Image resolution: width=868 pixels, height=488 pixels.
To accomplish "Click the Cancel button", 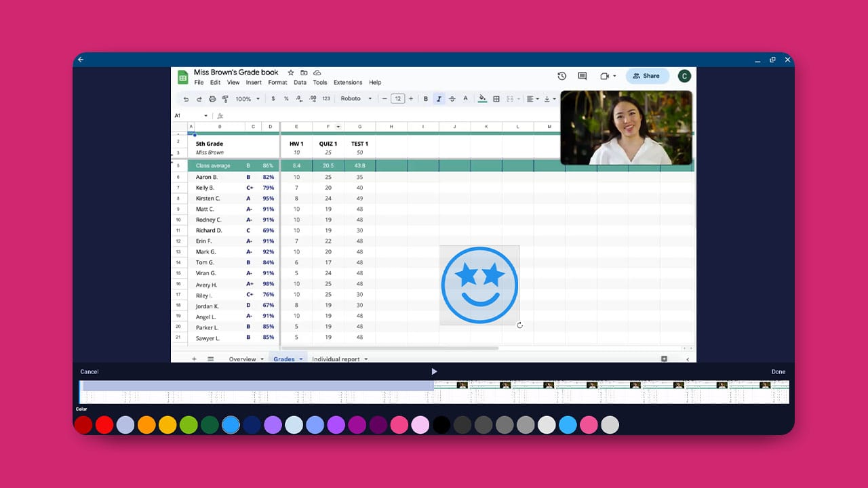I will coord(90,371).
